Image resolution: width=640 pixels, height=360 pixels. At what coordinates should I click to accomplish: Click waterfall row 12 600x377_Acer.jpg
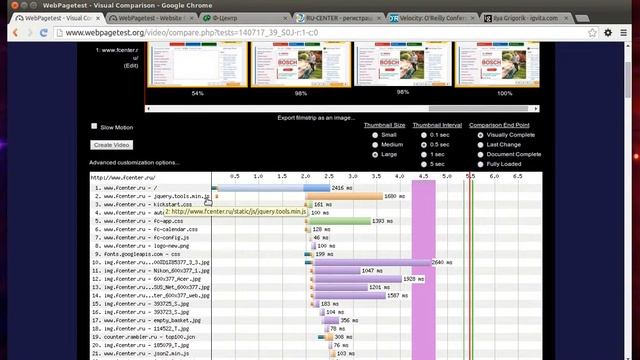pos(147,279)
